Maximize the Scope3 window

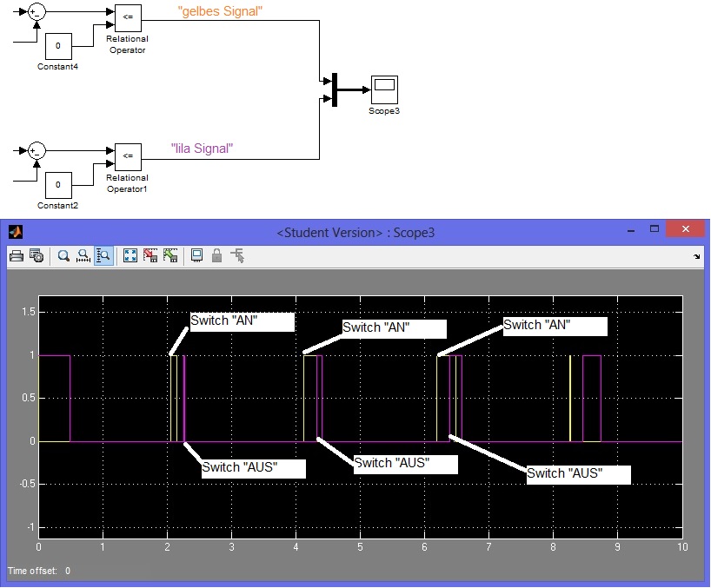tap(651, 230)
